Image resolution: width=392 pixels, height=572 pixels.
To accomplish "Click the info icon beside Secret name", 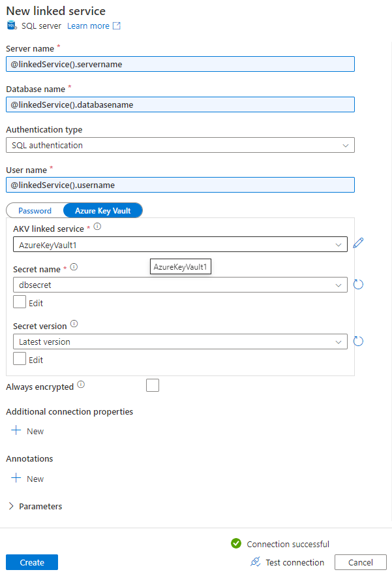I will pos(74,268).
